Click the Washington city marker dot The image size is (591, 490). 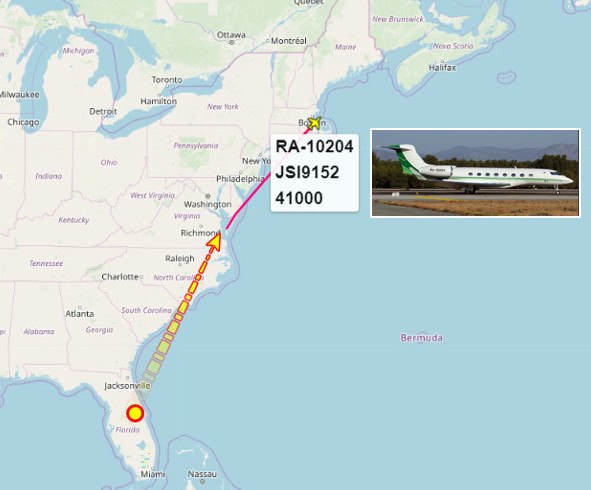pyautogui.click(x=208, y=196)
